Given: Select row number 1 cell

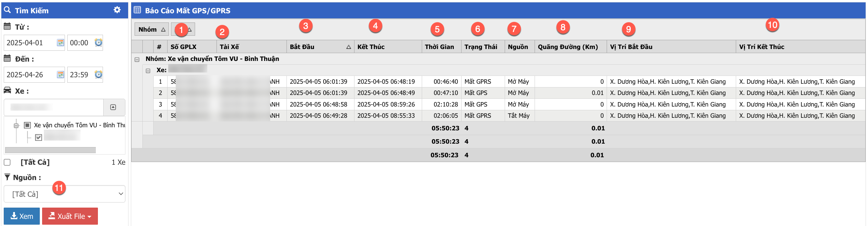Looking at the screenshot, I should click(x=160, y=82).
